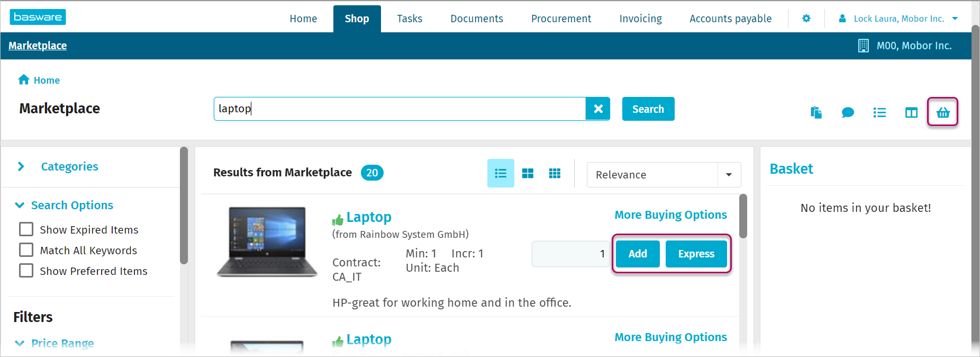Click the copy documents icon
The image size is (980, 357).
tap(815, 112)
